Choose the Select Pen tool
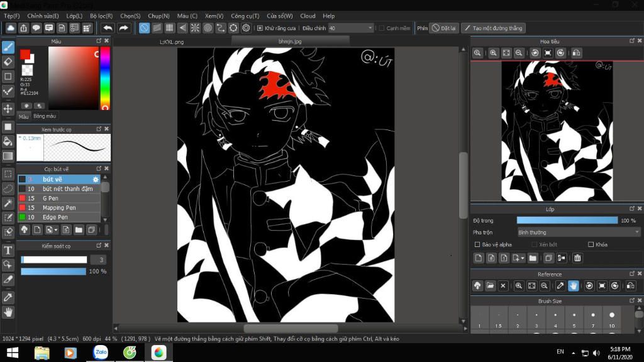This screenshot has width=644, height=362. click(x=8, y=217)
